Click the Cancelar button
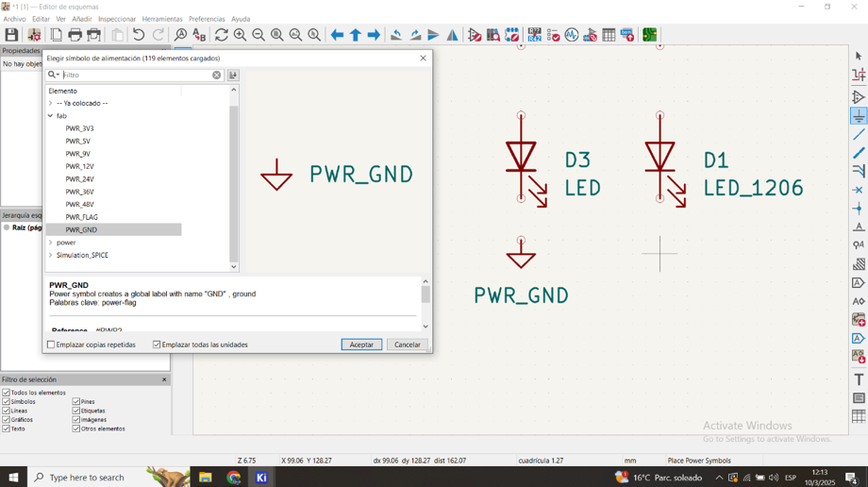The image size is (868, 487). tap(408, 344)
